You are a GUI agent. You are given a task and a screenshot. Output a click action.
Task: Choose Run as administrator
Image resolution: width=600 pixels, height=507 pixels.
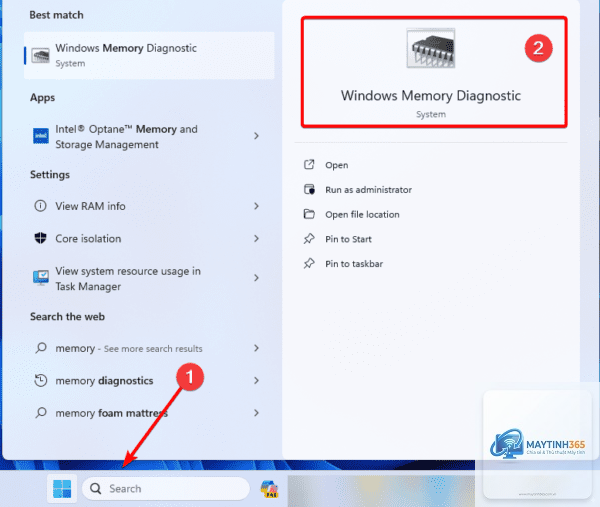(368, 190)
